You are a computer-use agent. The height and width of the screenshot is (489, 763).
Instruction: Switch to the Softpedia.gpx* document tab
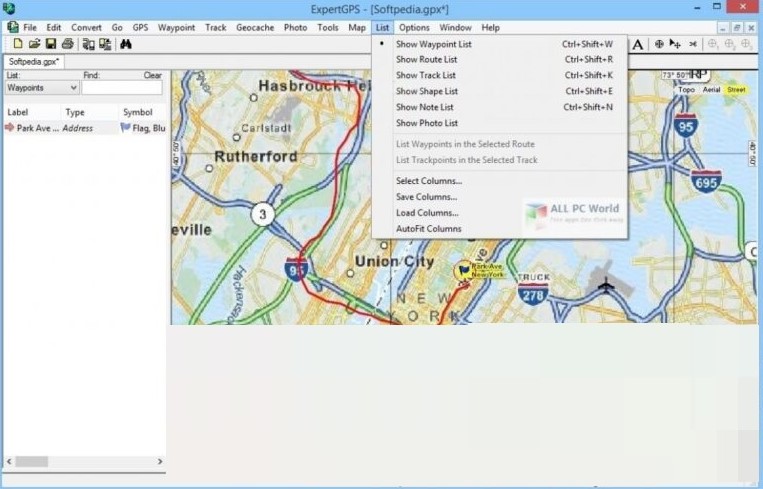34,62
